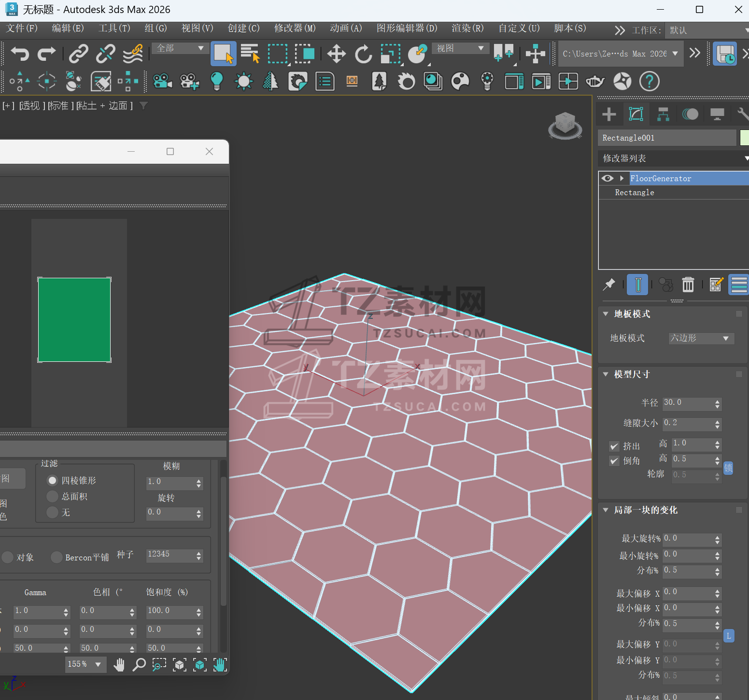Open the 修改器列表 dropdown

pyautogui.click(x=674, y=158)
